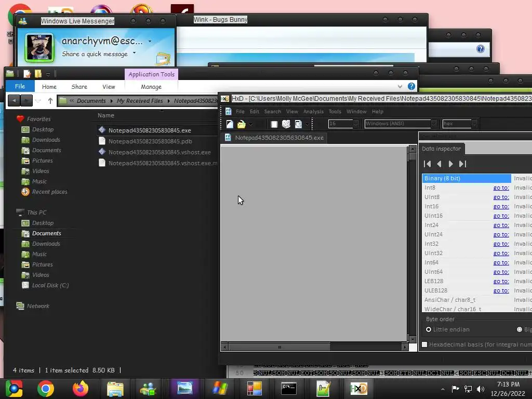
Task: Click the HxD vertical scrollbar down arrow
Action: [x=413, y=339]
